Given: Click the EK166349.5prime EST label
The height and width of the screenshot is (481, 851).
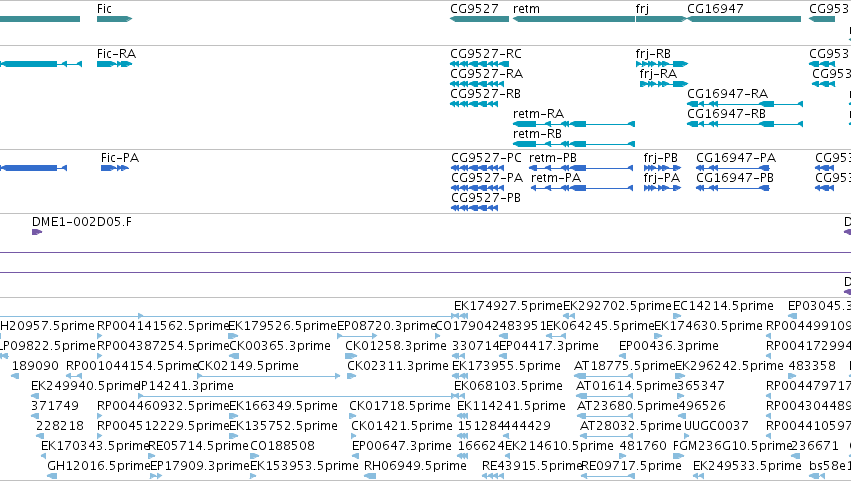Looking at the screenshot, I should click(284, 407).
